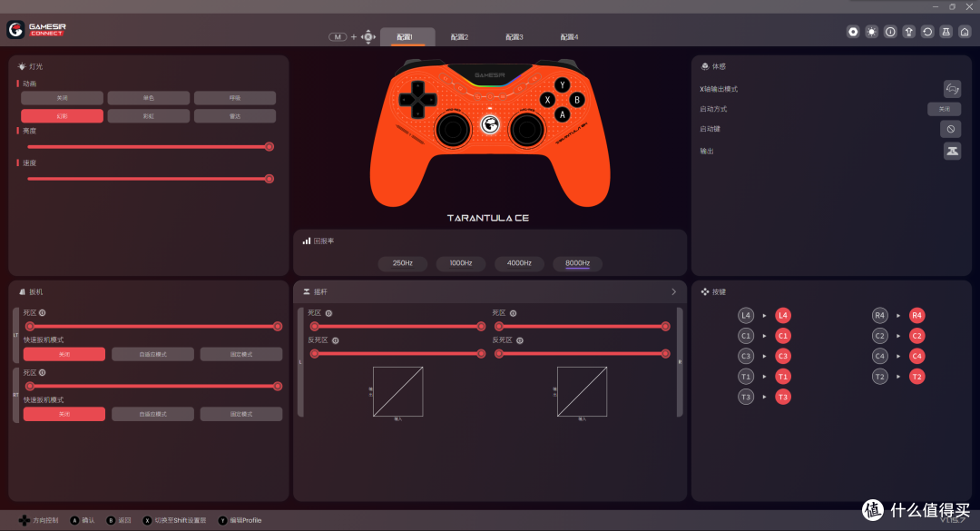Click the red C4 mapping target
The width and height of the screenshot is (980, 531).
tap(916, 356)
